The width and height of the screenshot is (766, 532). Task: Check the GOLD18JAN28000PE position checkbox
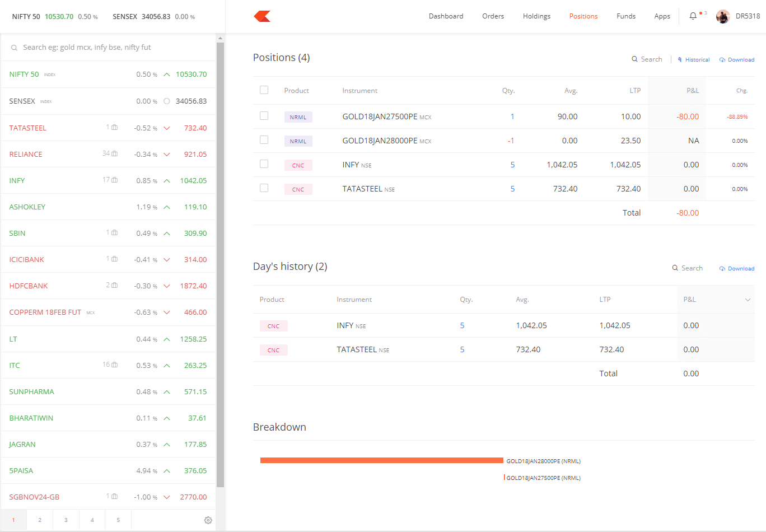(x=264, y=140)
